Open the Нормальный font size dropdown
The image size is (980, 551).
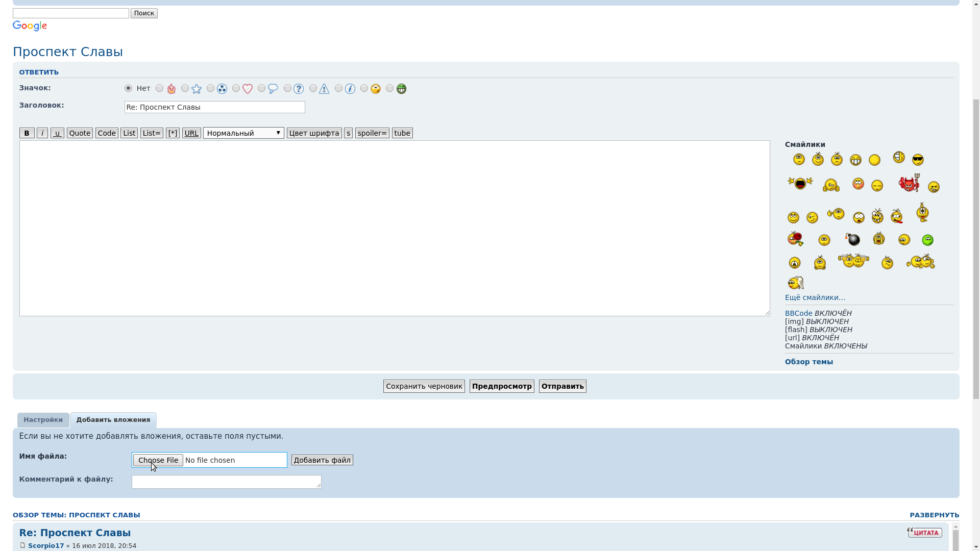point(243,133)
